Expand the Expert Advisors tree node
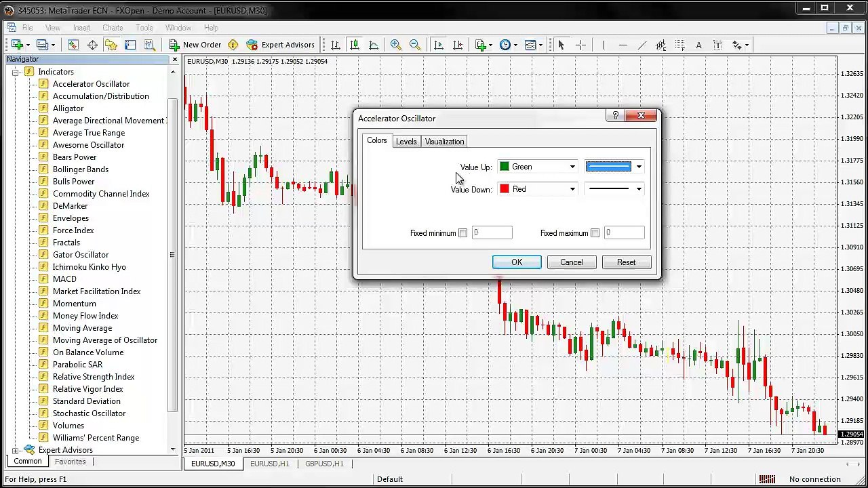 (15, 450)
